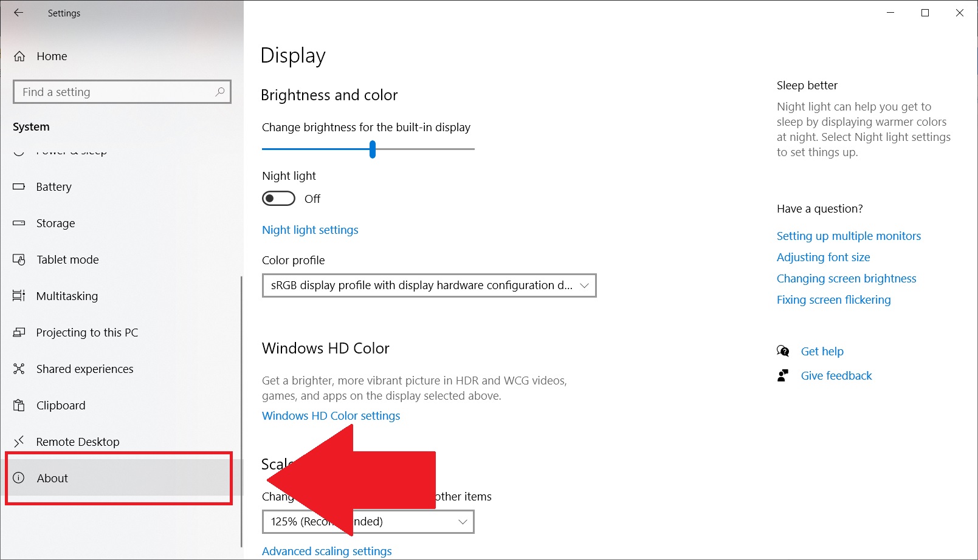Click the Find a setting search box
This screenshot has height=560, width=978.
[122, 92]
